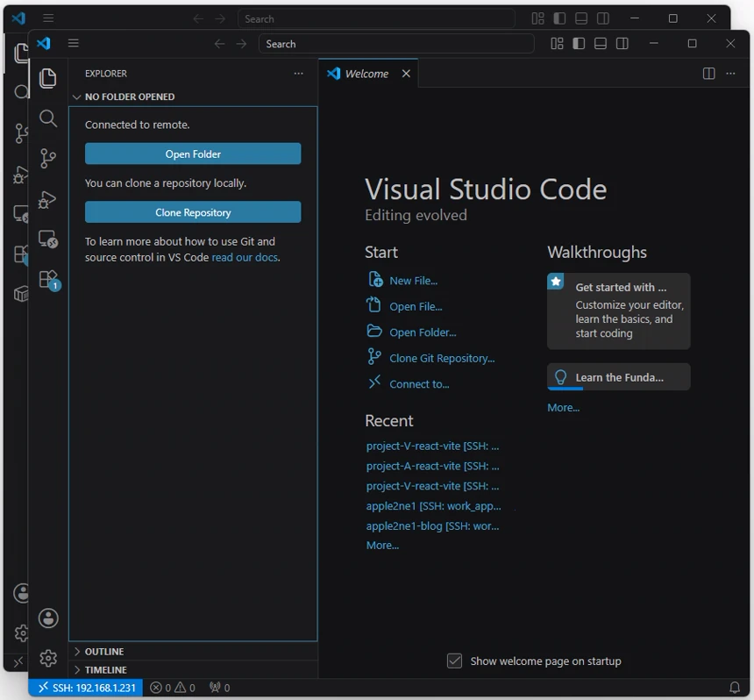Open the project-A-react-vite recent item
Screen dimensions: 754x700
coord(432,466)
